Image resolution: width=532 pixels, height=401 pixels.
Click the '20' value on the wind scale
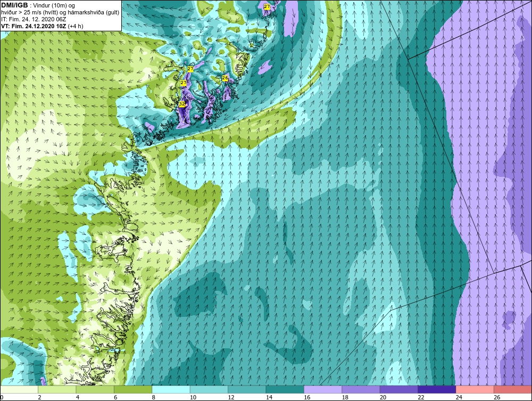pos(383,397)
